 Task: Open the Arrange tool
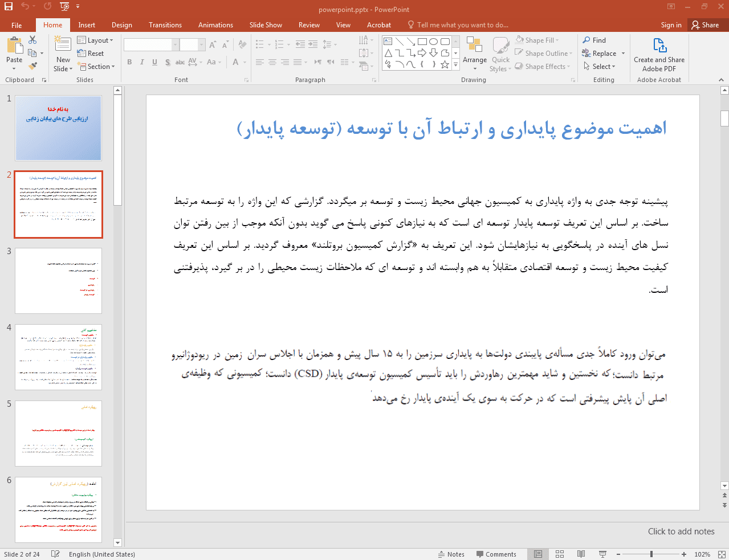click(x=474, y=50)
